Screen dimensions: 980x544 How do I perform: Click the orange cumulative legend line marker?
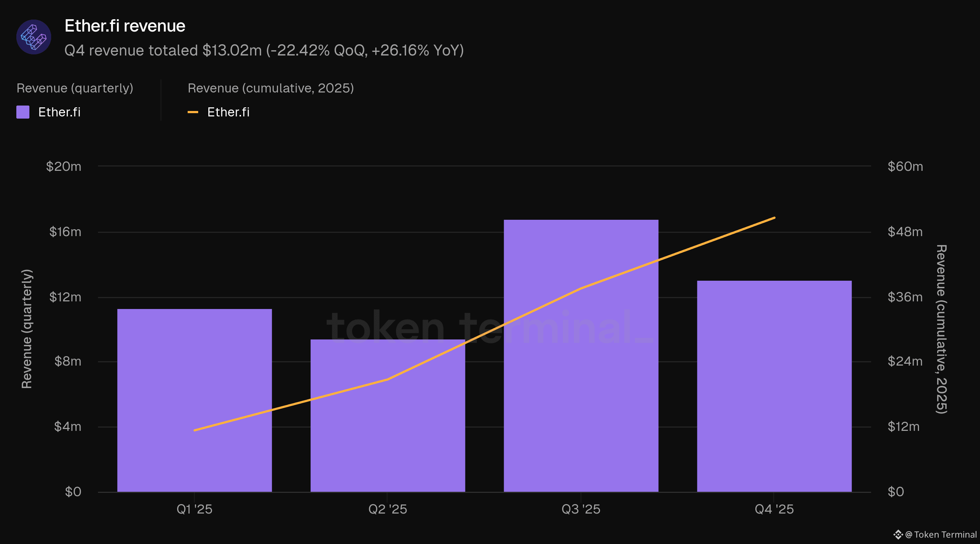tap(193, 112)
